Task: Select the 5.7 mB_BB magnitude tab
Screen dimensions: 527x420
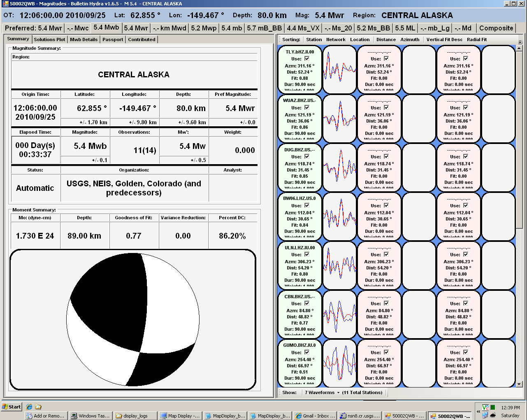Action: [x=265, y=28]
